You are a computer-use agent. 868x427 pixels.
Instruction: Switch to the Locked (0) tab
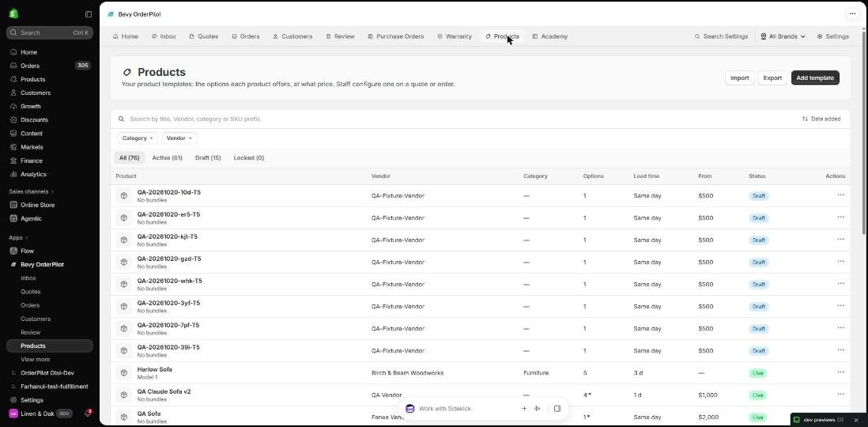(x=248, y=158)
